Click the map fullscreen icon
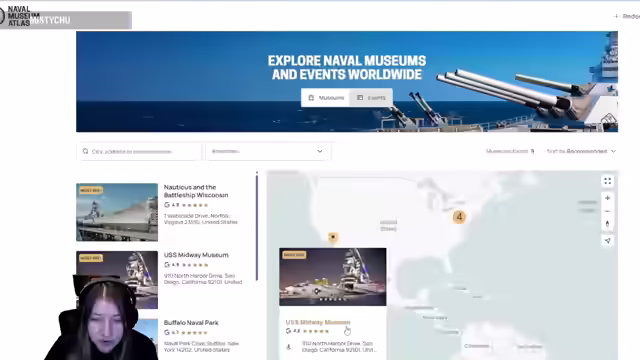640x360 pixels. point(607,181)
